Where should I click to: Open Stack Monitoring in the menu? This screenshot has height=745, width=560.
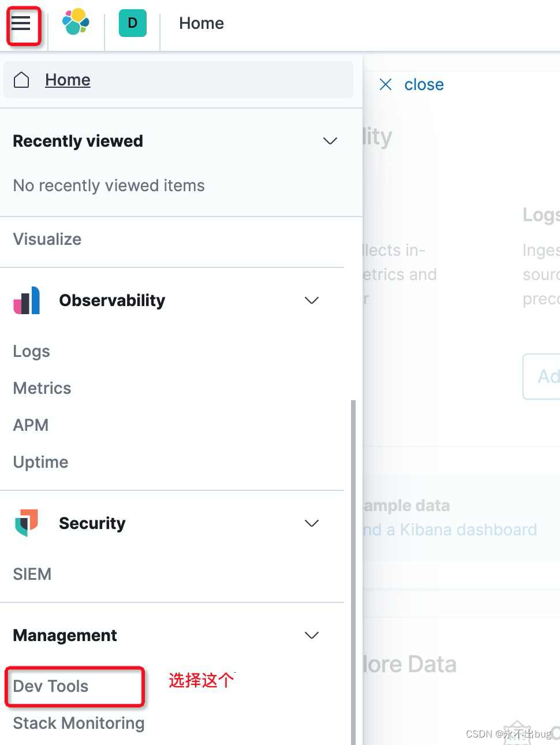(x=79, y=723)
